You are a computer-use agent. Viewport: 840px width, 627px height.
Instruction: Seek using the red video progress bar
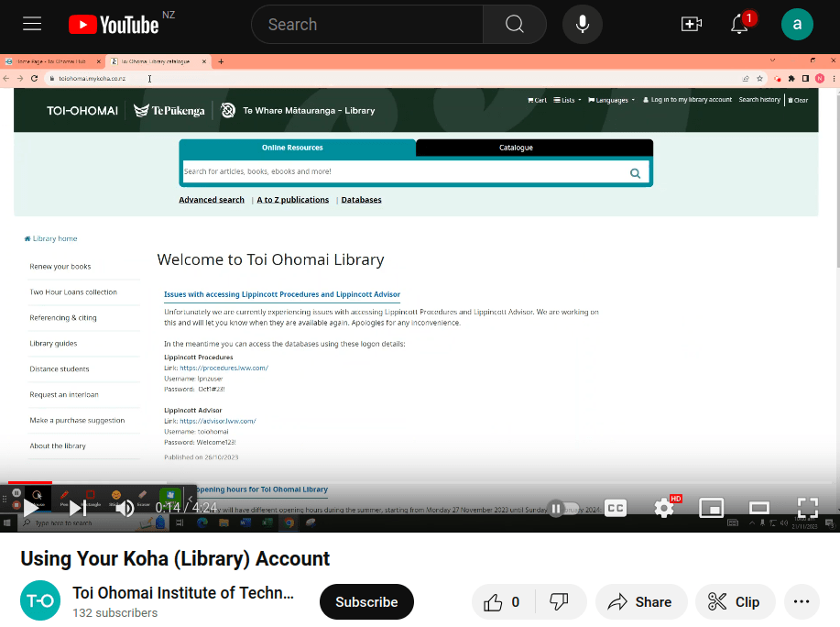(x=420, y=483)
